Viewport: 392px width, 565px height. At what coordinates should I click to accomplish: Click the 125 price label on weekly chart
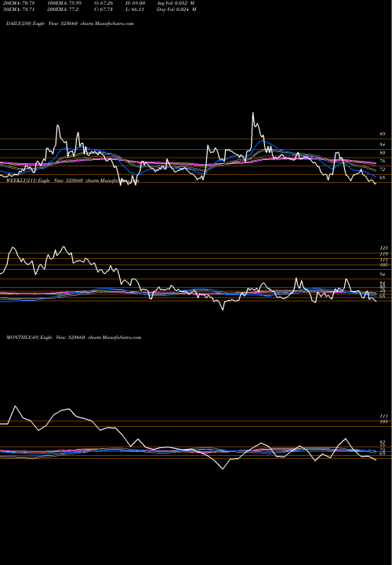(383, 248)
